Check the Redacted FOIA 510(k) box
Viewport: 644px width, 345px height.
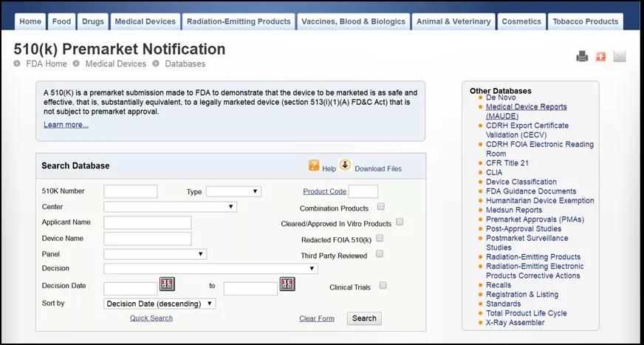(380, 239)
